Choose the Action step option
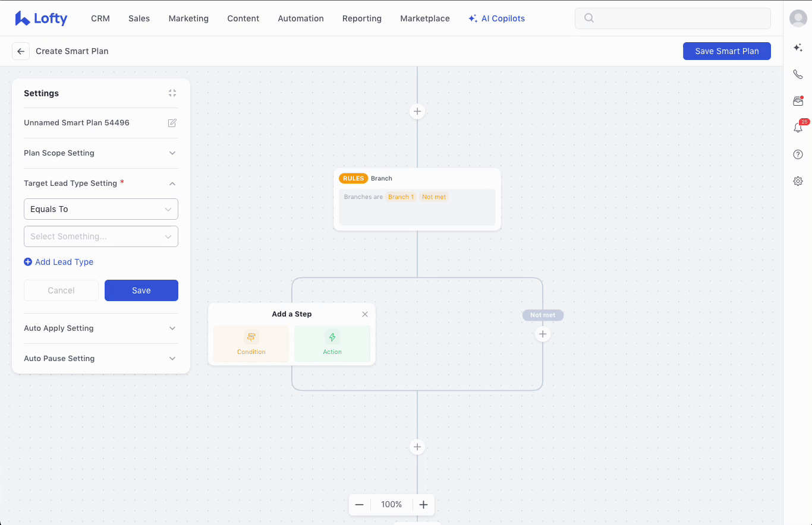The height and width of the screenshot is (525, 812). (x=332, y=343)
